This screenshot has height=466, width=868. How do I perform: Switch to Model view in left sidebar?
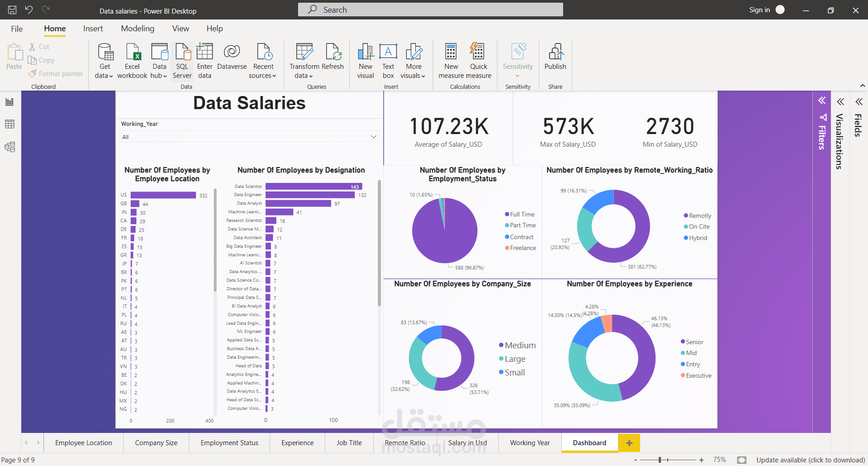tap(10, 147)
